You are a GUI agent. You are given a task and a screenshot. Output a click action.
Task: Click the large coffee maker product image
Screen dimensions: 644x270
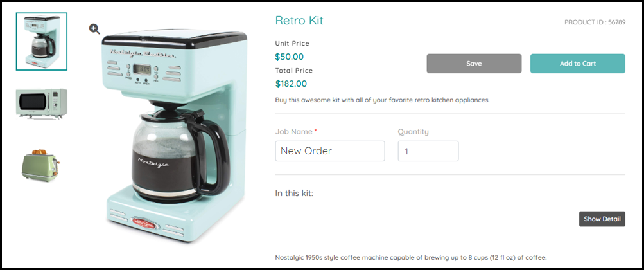(170, 135)
